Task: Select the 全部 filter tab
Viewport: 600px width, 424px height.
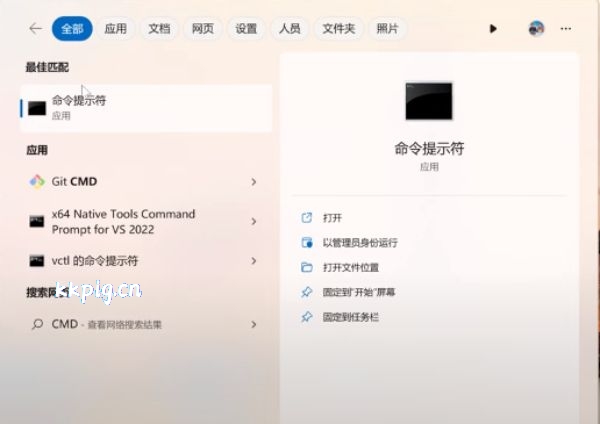Action: click(72, 29)
